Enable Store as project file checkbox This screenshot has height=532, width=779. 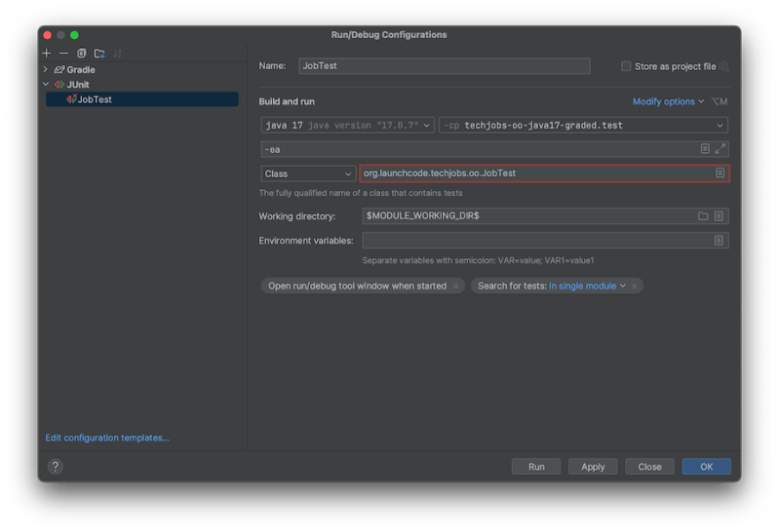(x=626, y=66)
